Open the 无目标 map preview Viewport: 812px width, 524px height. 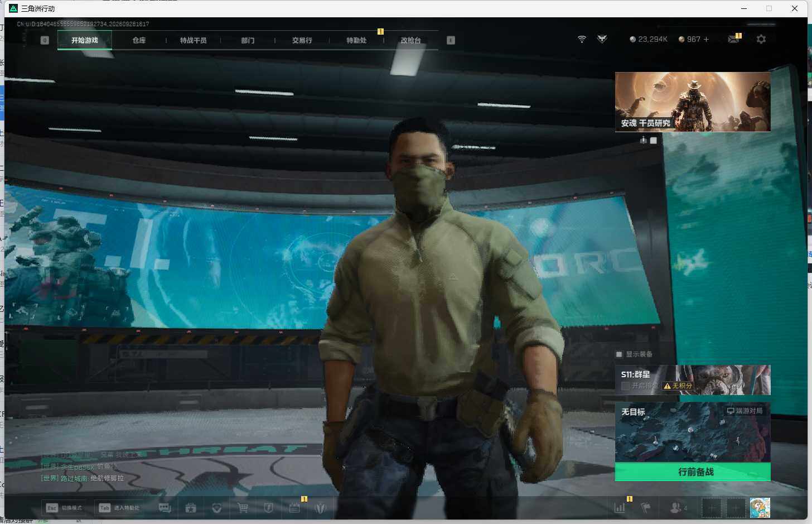point(693,432)
